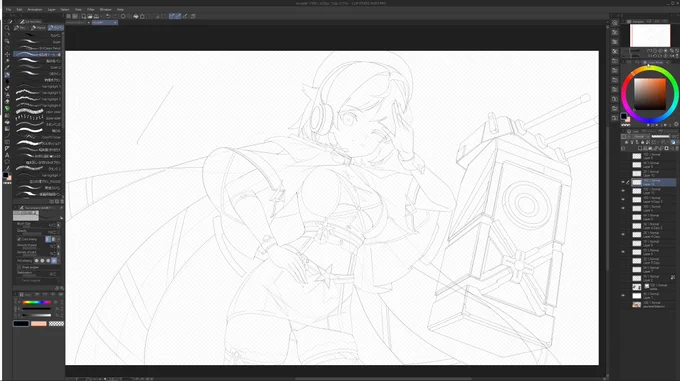The image size is (680, 381).
Task: Open Opacity dynamics button in Tool property
Action: click(x=59, y=232)
